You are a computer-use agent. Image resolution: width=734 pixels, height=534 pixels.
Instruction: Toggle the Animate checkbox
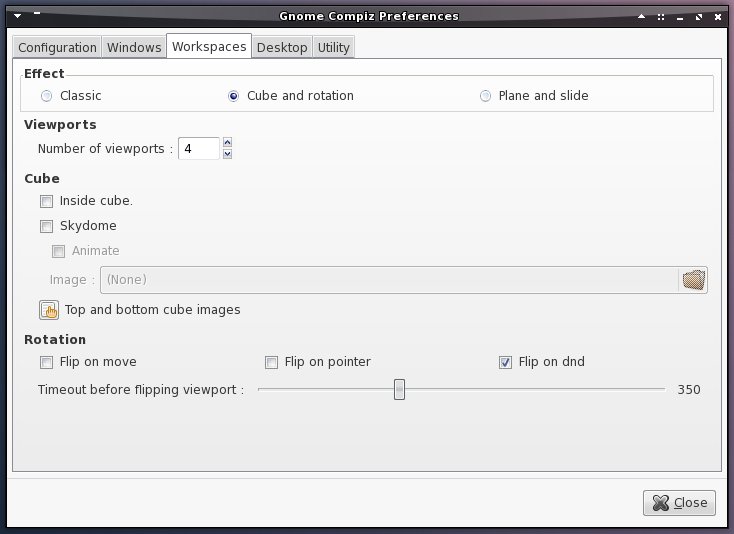click(59, 251)
